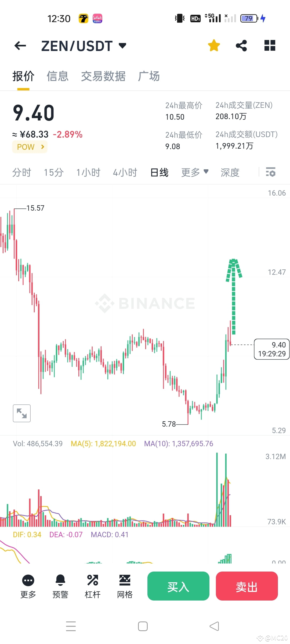Expand the 更多 timeframe dropdown
Screen dimensions: 290x644
point(194,173)
